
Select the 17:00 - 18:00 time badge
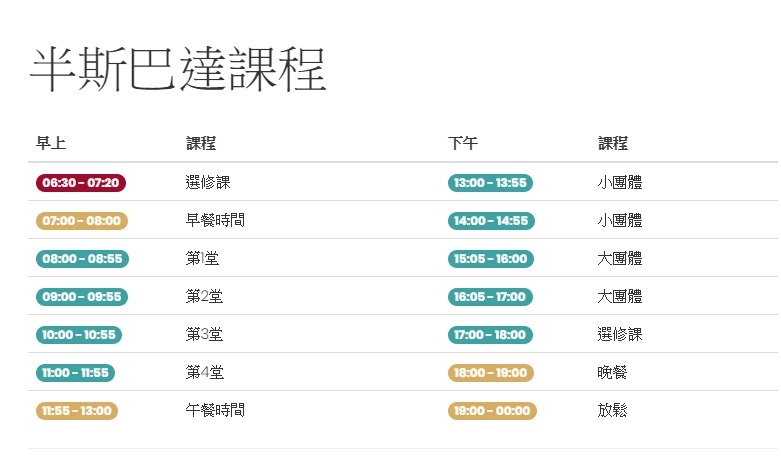click(490, 335)
